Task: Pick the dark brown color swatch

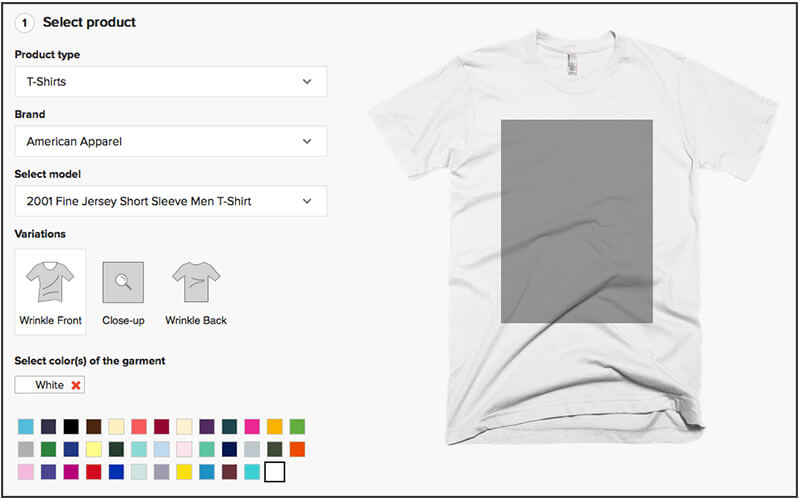Action: click(94, 427)
